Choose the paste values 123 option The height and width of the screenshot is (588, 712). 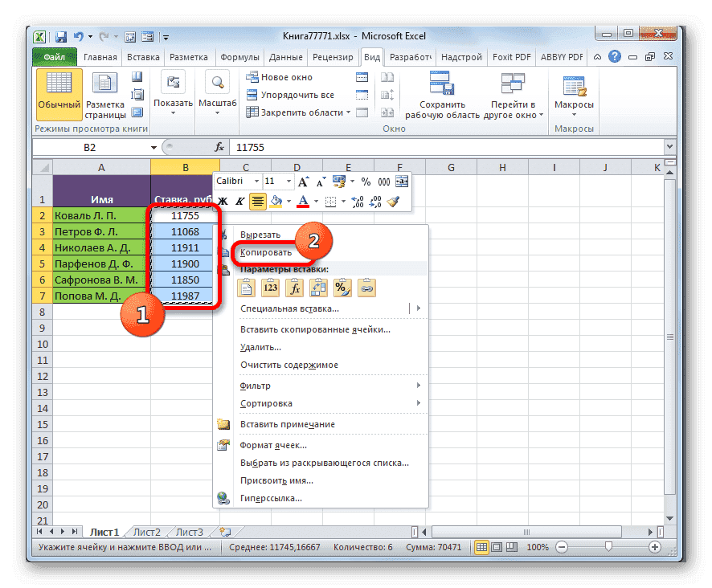(270, 288)
